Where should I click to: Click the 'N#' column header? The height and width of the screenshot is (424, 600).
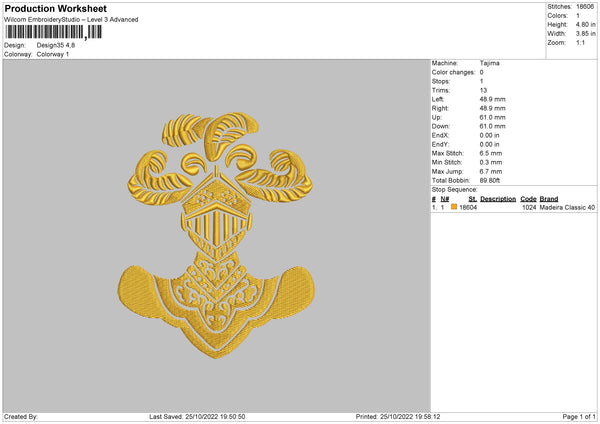coord(445,199)
